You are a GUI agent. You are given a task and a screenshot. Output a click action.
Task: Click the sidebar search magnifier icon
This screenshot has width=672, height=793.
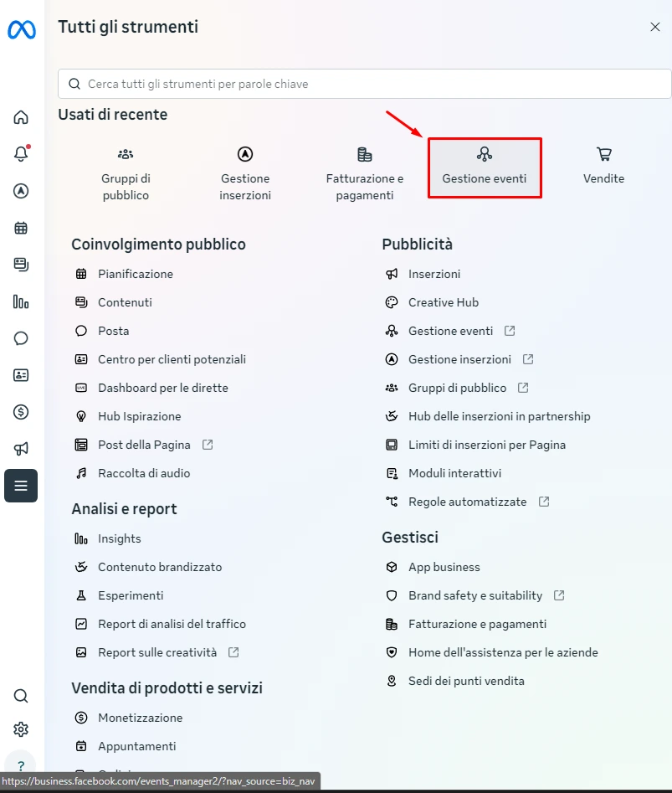(x=21, y=696)
